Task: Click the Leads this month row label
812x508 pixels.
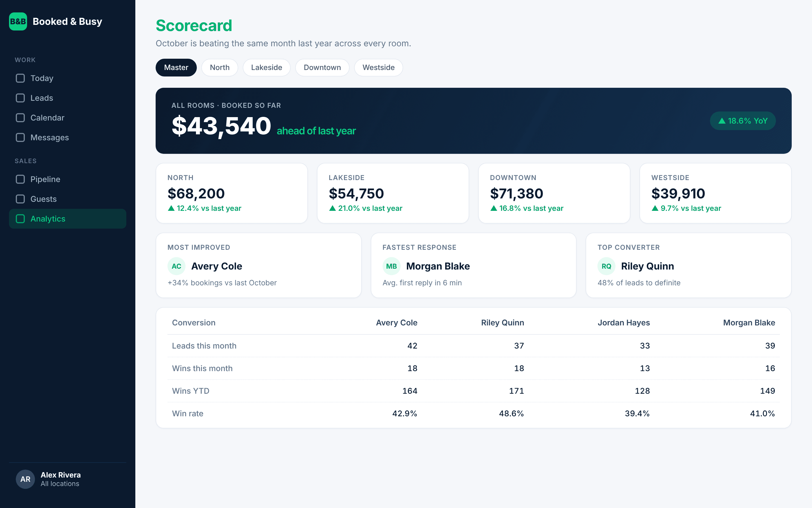Action: pos(204,346)
